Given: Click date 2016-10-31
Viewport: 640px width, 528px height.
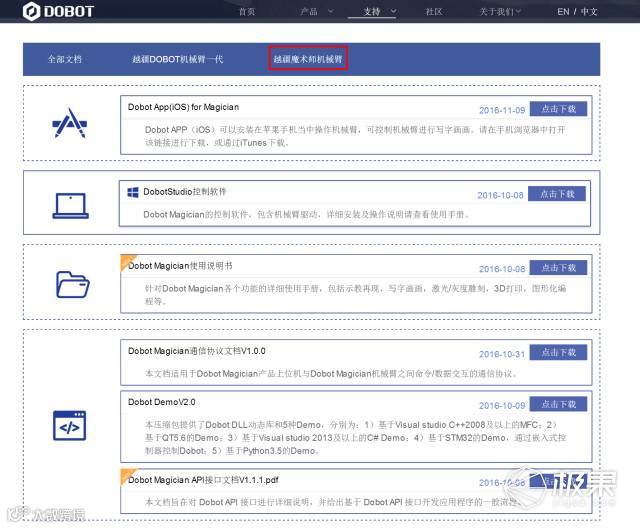Looking at the screenshot, I should [502, 354].
